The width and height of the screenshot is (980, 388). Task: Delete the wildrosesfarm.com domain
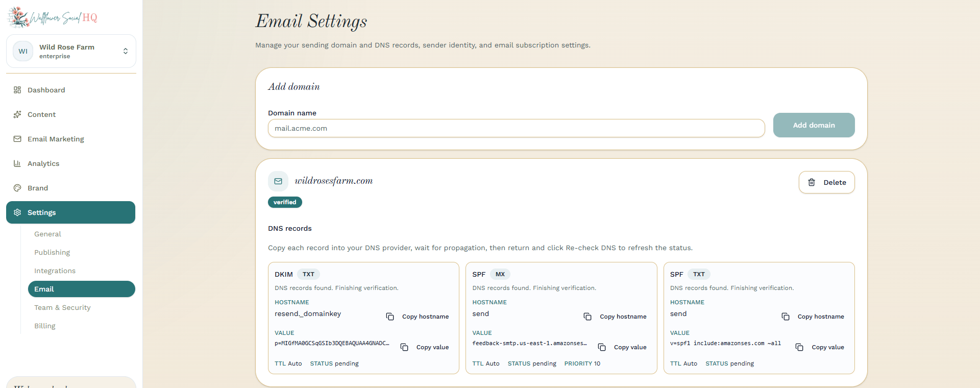(826, 182)
